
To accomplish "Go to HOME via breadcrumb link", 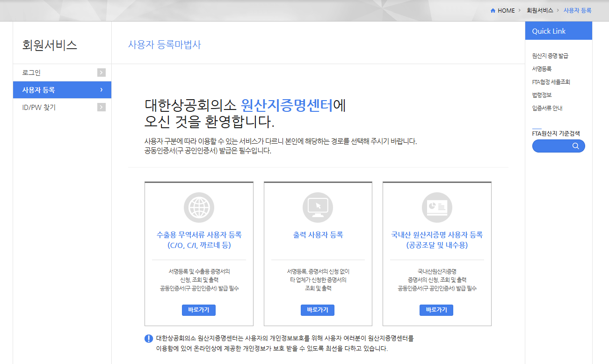I will click(x=506, y=10).
